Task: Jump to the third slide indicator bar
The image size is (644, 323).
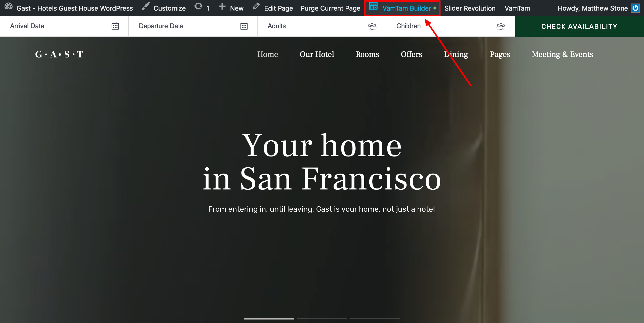Action: 375,319
